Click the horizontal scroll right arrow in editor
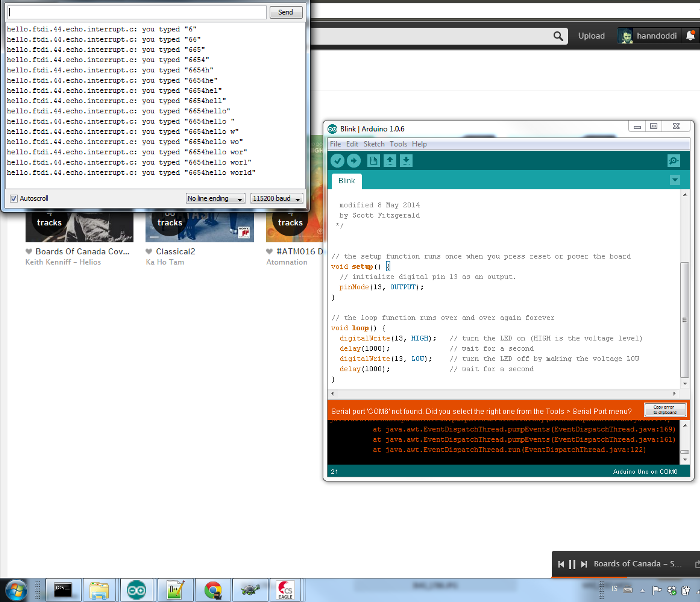This screenshot has height=602, width=700. [674, 393]
